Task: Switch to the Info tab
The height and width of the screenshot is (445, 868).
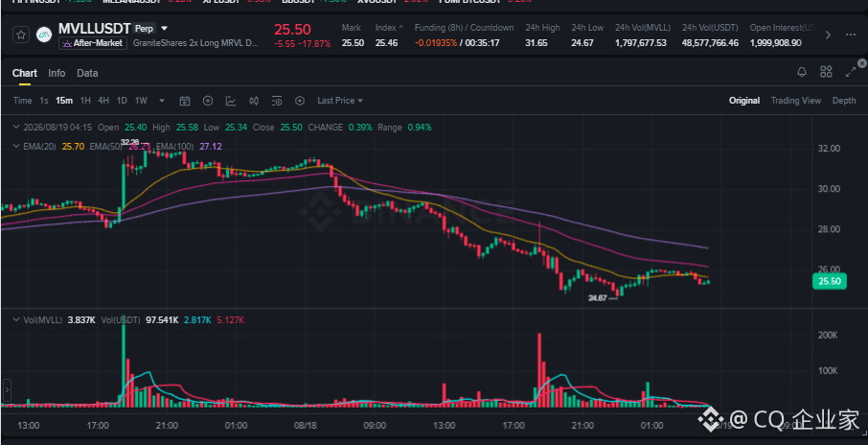Action: pos(57,73)
